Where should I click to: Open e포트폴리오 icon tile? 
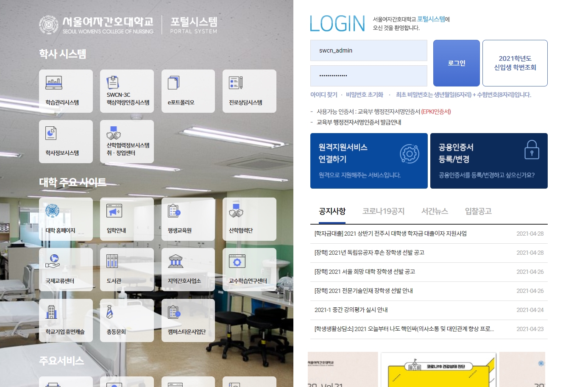[x=188, y=91]
